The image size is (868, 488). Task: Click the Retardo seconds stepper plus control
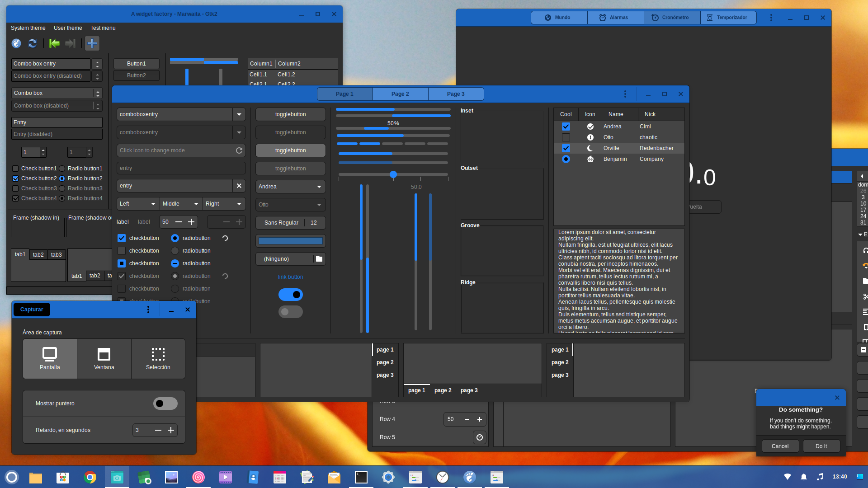click(x=171, y=430)
